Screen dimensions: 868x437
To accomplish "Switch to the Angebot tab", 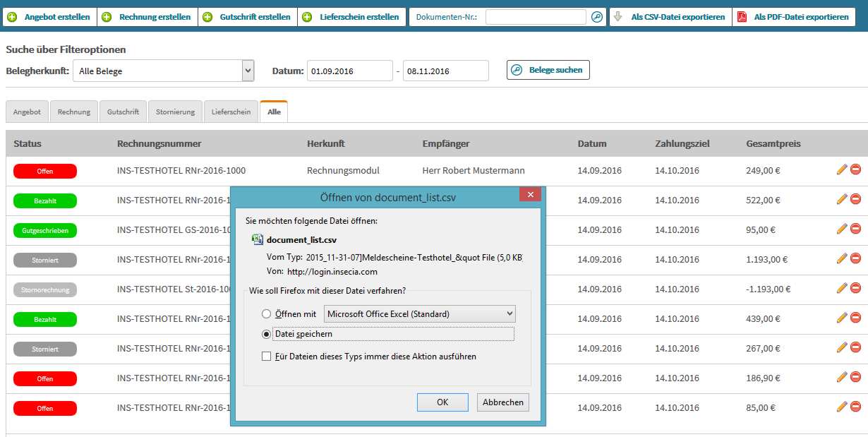I will [x=27, y=112].
